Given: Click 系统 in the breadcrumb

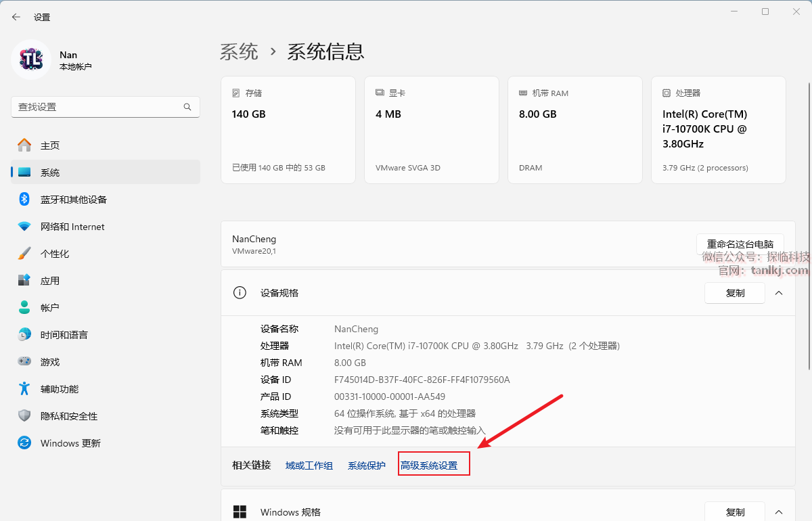Looking at the screenshot, I should (x=239, y=51).
